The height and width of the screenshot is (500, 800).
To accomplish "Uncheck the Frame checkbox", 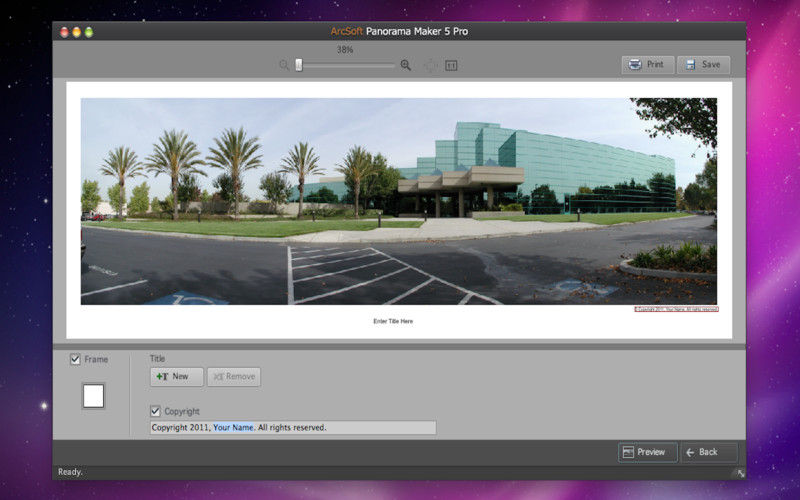I will coord(75,359).
